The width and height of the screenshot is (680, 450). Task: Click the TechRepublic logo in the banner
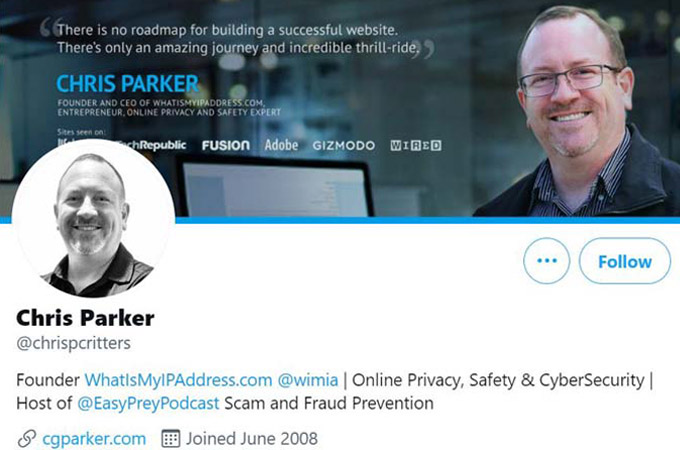tap(152, 145)
